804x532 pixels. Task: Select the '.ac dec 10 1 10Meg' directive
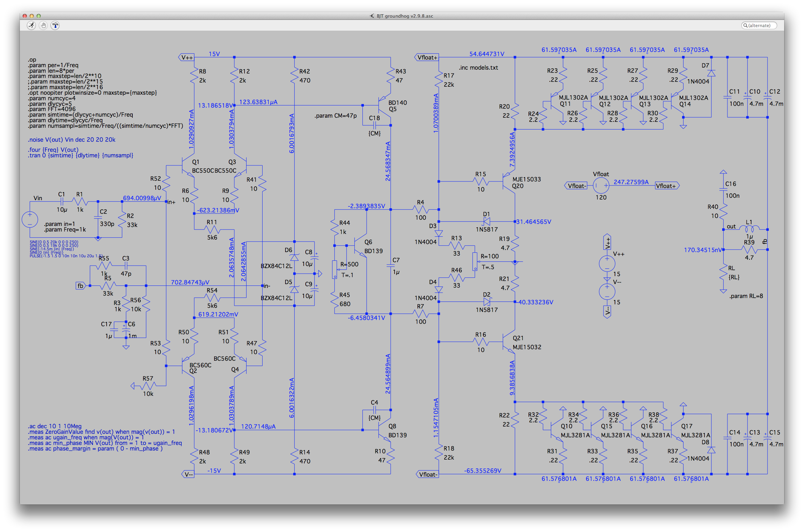point(55,426)
